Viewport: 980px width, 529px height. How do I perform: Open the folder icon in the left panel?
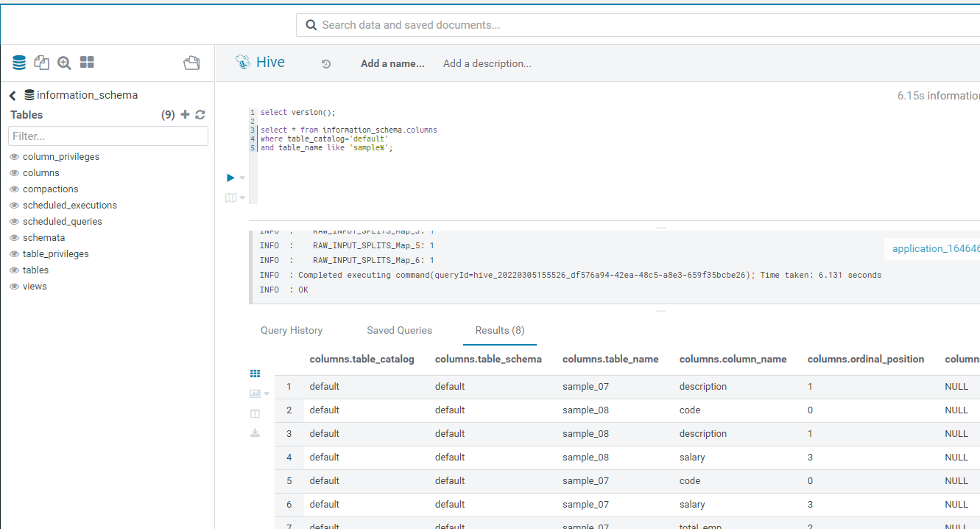pos(191,63)
